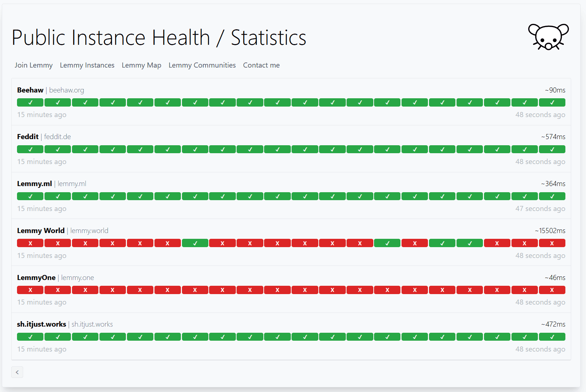586x392 pixels.
Task: Open Beehaw instance name
Action: coord(30,90)
